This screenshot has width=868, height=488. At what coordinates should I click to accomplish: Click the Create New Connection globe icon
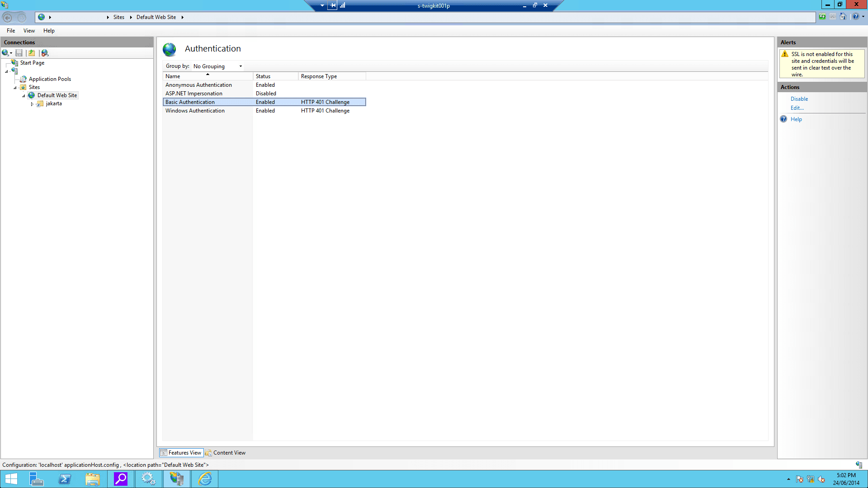pyautogui.click(x=5, y=53)
